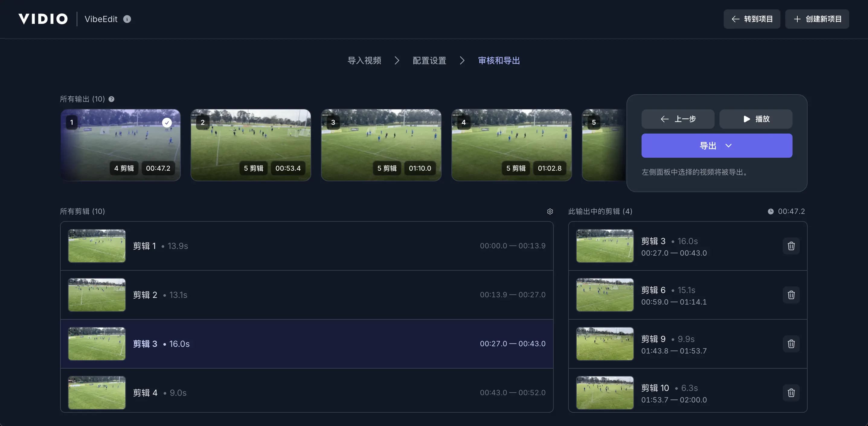
Task: Click the help icon beside 所有输出 (10)
Action: pos(111,99)
